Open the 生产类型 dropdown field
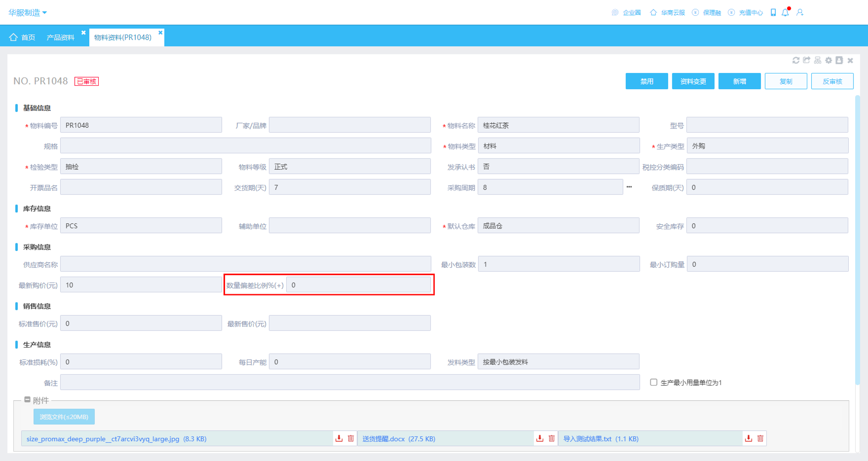The width and height of the screenshot is (868, 461). tap(767, 146)
